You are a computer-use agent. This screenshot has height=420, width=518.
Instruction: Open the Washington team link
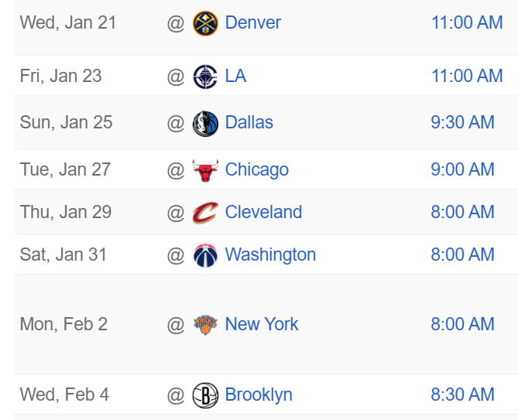click(270, 254)
